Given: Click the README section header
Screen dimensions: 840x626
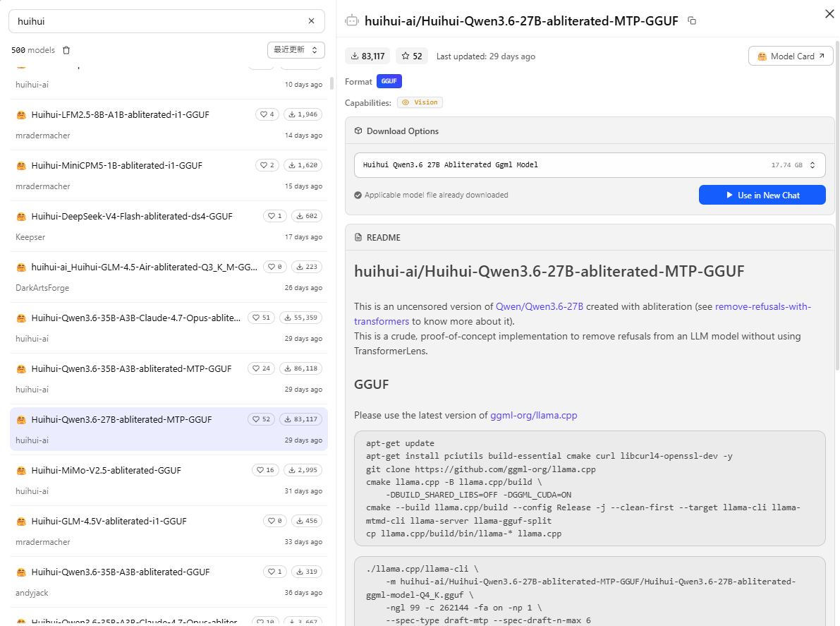Looking at the screenshot, I should pos(590,237).
